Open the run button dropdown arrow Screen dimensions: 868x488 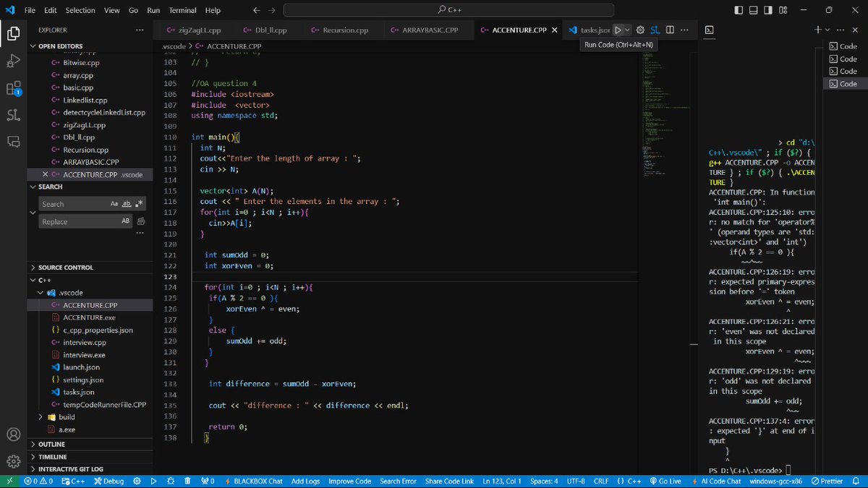[627, 30]
